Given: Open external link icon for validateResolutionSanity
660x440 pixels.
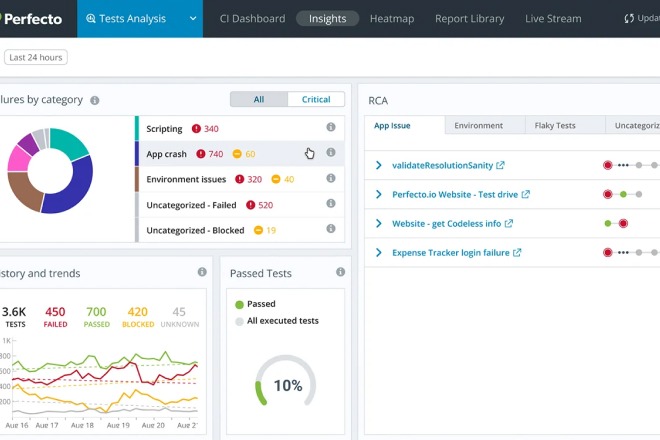Looking at the screenshot, I should pyautogui.click(x=501, y=166).
